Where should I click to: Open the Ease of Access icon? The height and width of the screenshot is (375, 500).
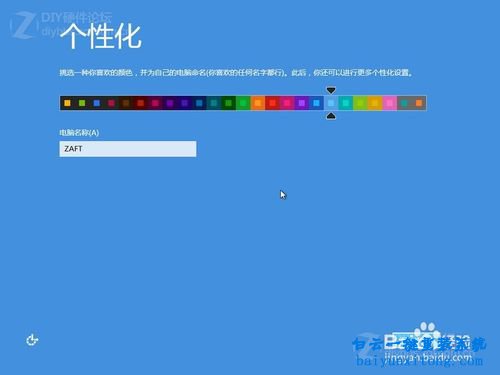click(32, 340)
